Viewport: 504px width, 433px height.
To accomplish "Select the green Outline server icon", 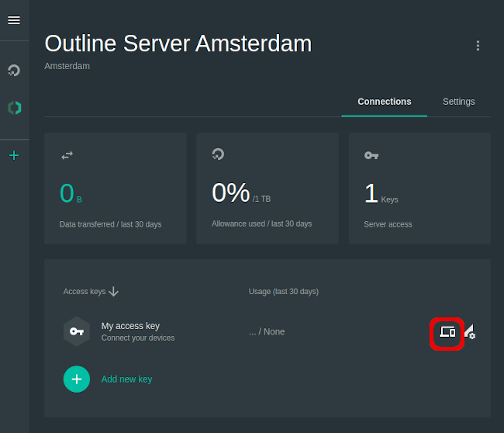I will [x=14, y=108].
